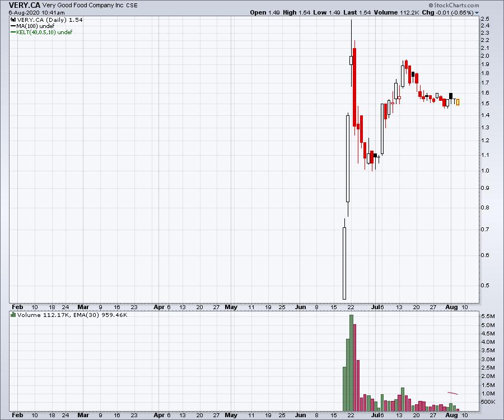
Task: Click the Jun label on the upper date axis
Action: (x=301, y=307)
